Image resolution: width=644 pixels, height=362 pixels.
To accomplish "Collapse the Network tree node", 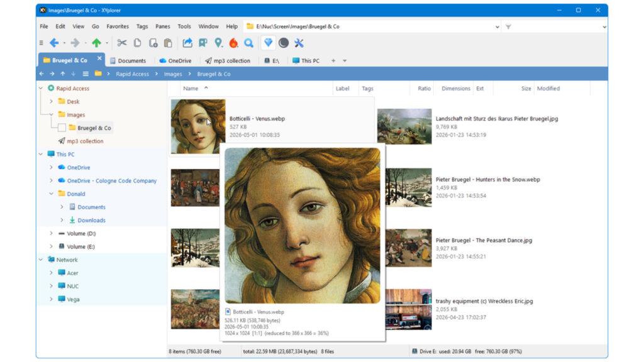I will [41, 260].
